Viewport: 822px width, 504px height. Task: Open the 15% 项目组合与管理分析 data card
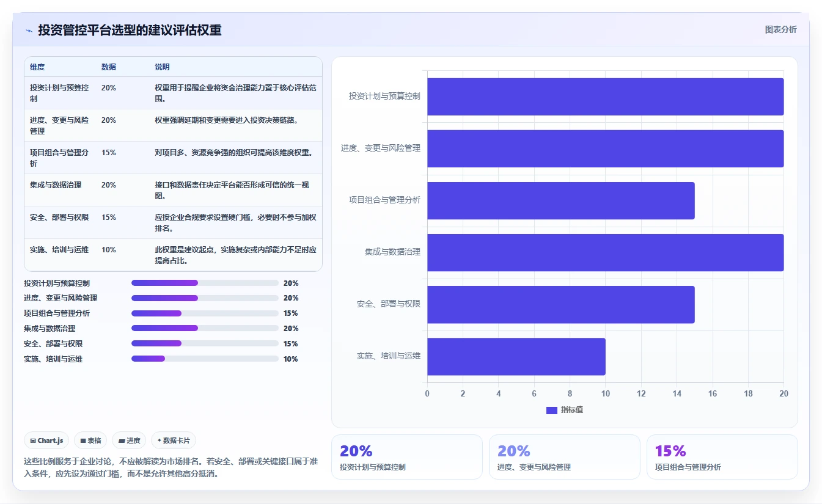point(722,457)
